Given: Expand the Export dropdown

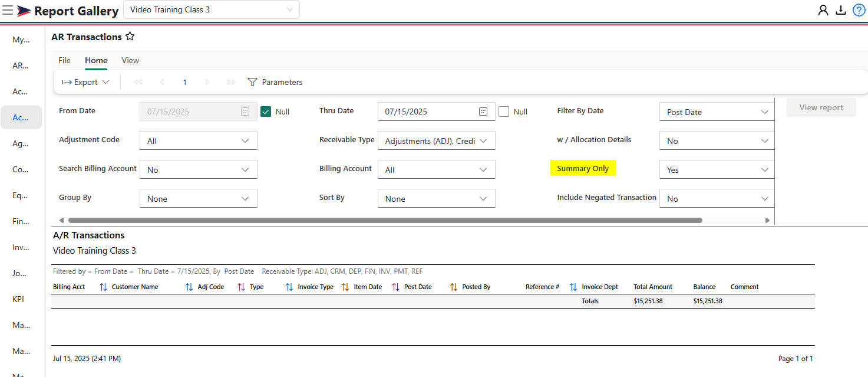Looking at the screenshot, I should pos(86,82).
